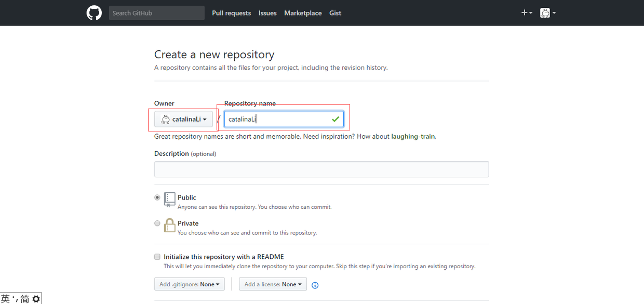Click the 'Description' label text
Image resolution: width=644 pixels, height=304 pixels.
coord(171,154)
